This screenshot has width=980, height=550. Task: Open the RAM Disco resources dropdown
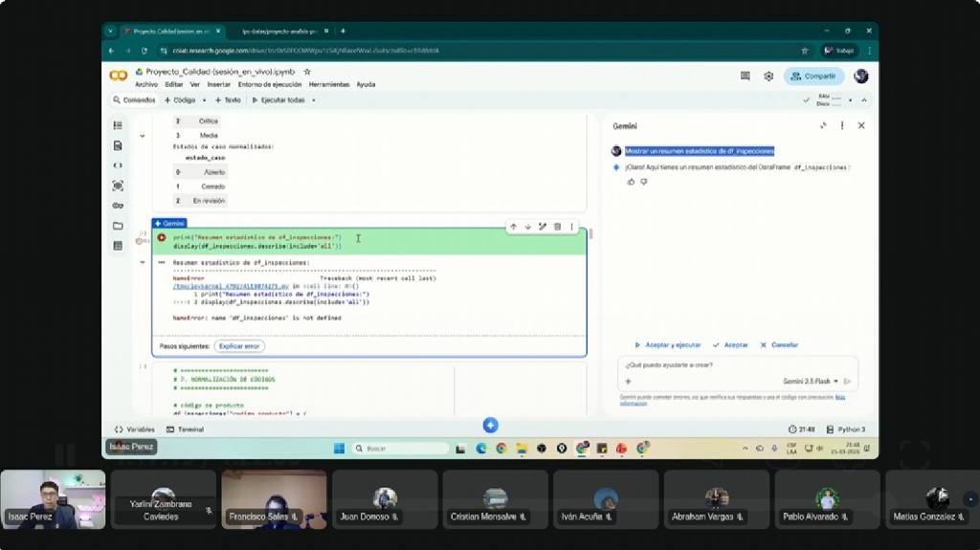(850, 100)
